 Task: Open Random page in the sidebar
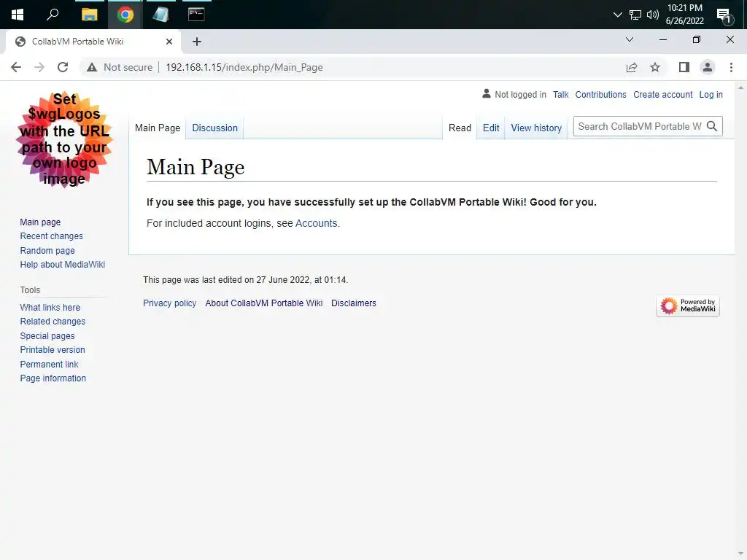47,251
